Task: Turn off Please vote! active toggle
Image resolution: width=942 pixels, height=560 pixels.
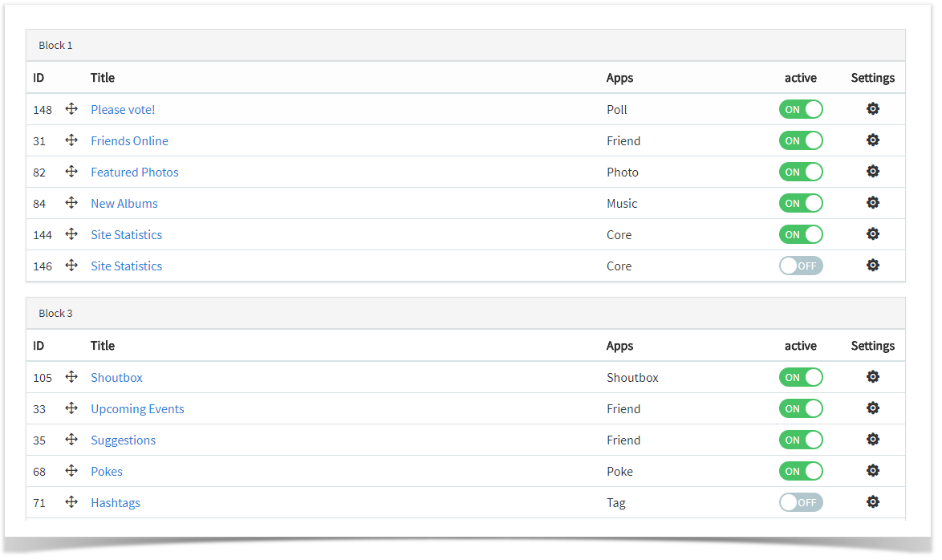Action: click(x=801, y=109)
